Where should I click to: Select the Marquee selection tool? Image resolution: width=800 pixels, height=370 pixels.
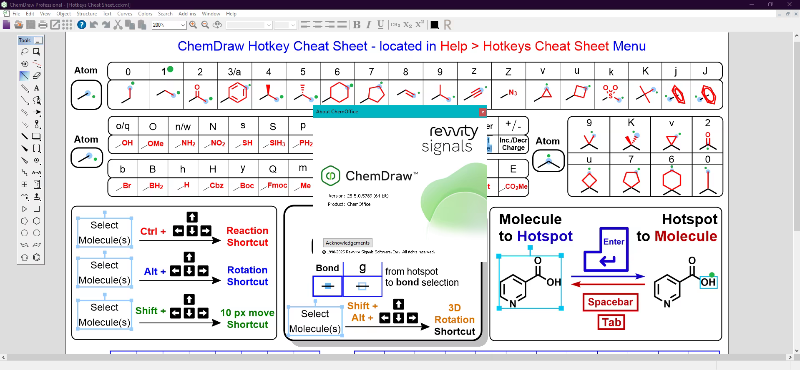point(37,52)
